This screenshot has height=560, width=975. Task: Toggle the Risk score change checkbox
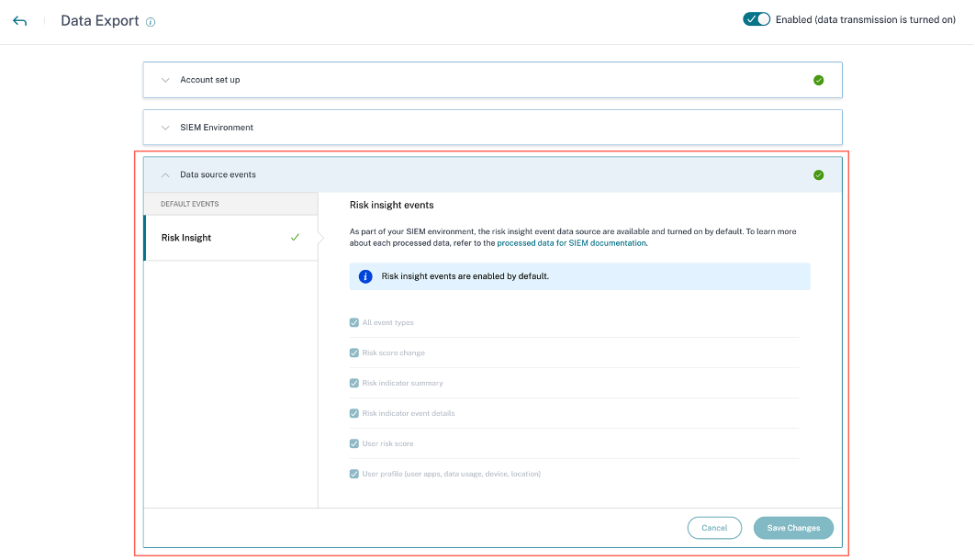pyautogui.click(x=354, y=353)
